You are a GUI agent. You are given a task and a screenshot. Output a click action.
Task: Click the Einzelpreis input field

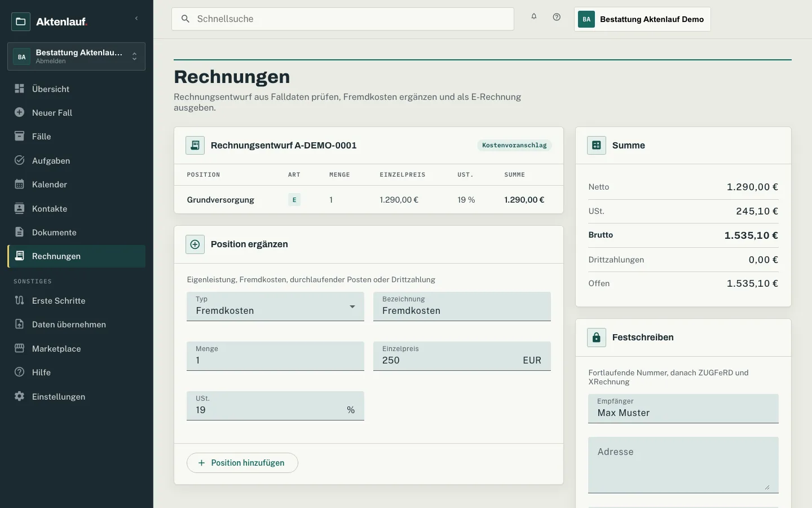tap(462, 356)
